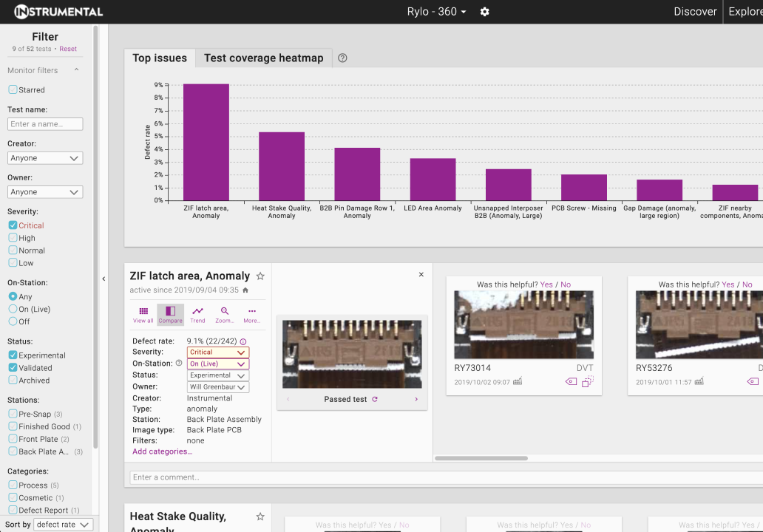Image resolution: width=763 pixels, height=532 pixels.
Task: Open the More options ellipsis
Action: point(251,315)
